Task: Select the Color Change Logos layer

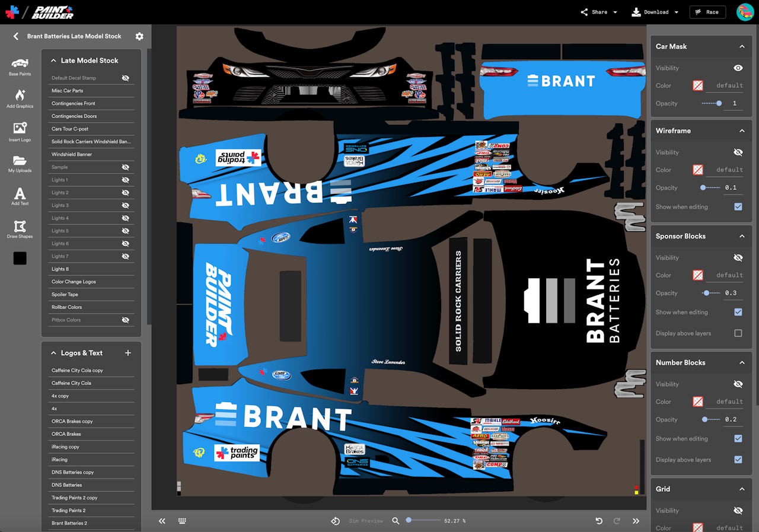Action: [x=91, y=282]
